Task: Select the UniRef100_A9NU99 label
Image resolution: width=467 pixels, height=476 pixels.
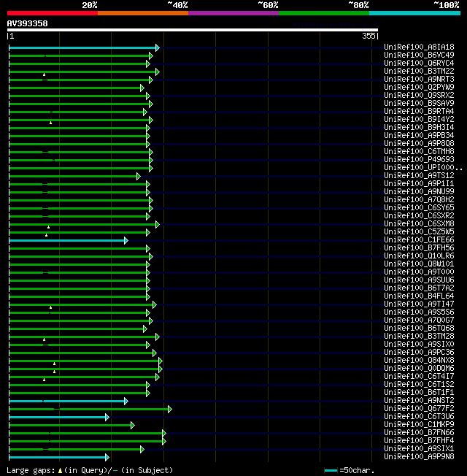Action: tap(419, 191)
